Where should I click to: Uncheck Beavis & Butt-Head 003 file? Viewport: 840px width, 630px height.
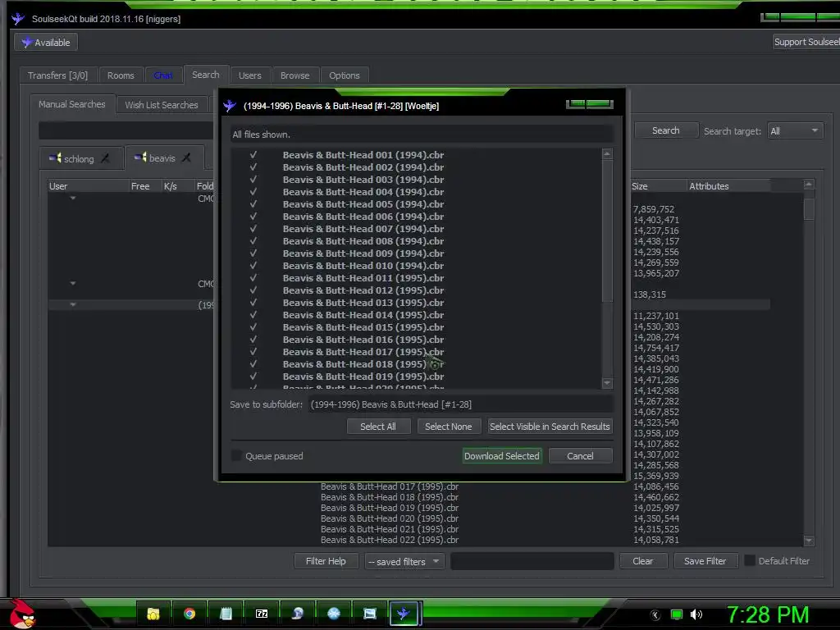click(253, 180)
